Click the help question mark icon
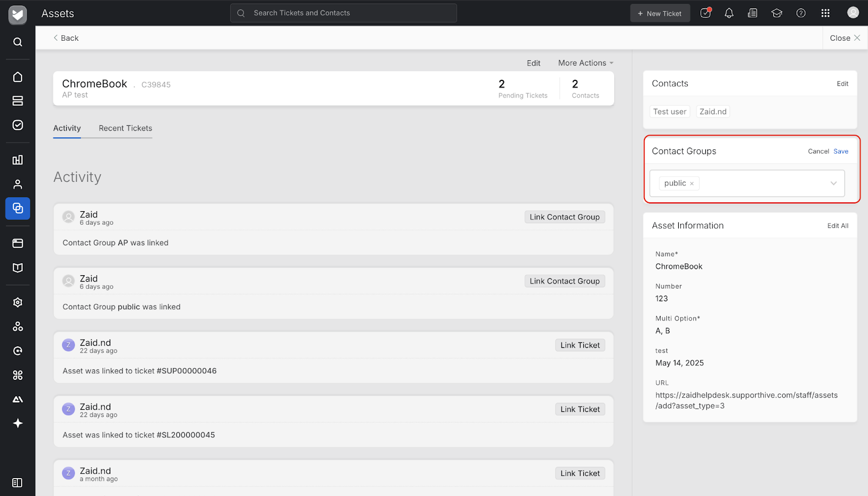Viewport: 868px width, 496px height. [801, 13]
